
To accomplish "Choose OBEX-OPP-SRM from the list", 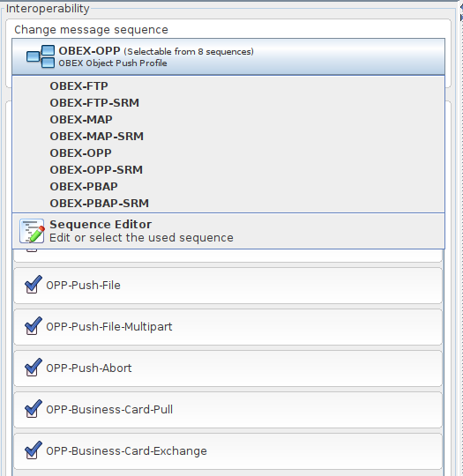I will point(96,169).
